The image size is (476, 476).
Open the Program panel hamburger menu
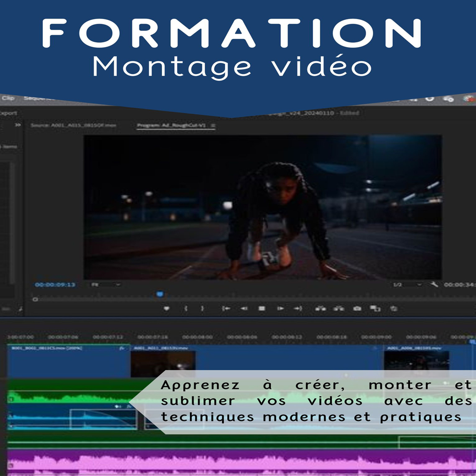tap(213, 126)
